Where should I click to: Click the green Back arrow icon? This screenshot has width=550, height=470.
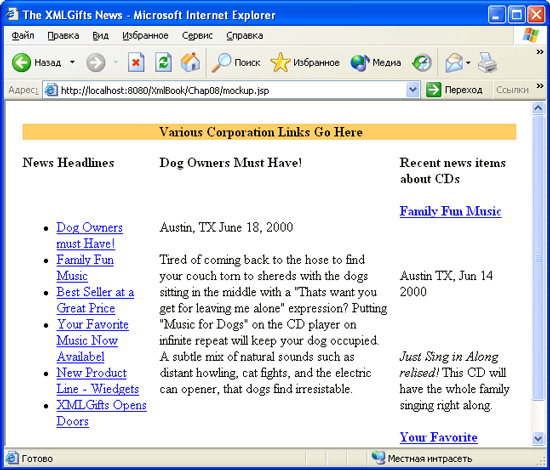21,63
